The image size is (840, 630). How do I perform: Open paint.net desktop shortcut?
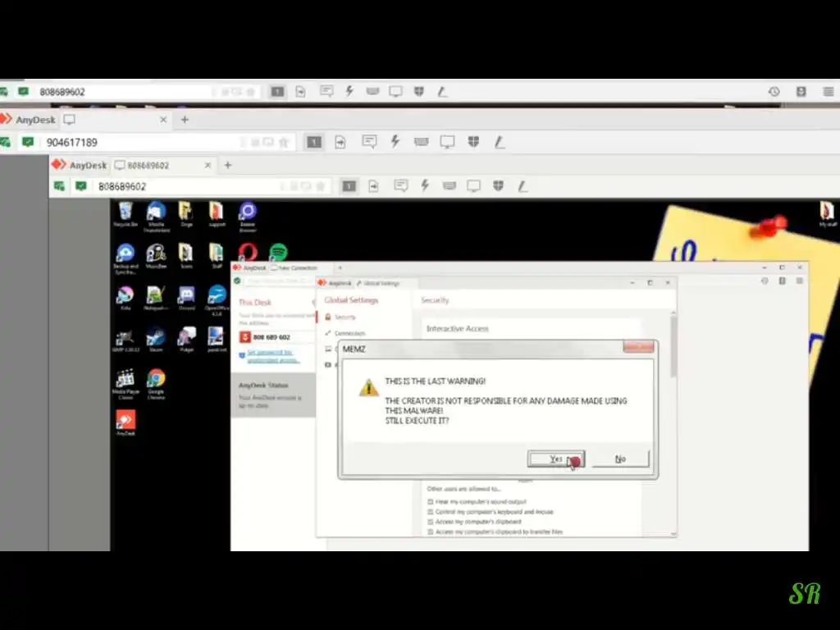(x=217, y=340)
